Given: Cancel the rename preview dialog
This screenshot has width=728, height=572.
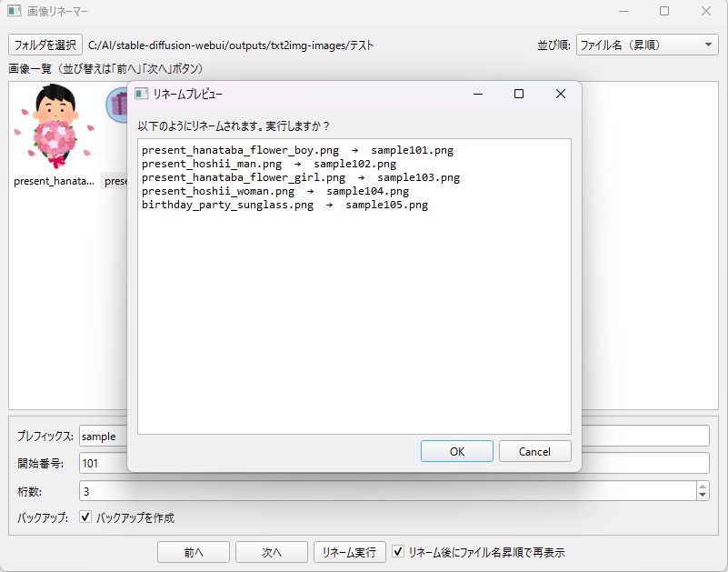Looking at the screenshot, I should point(534,451).
